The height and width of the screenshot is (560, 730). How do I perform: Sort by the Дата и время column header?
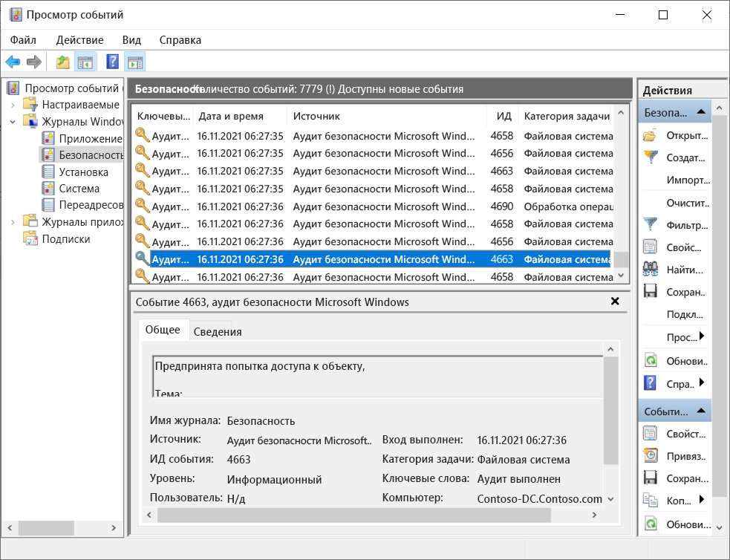point(240,117)
